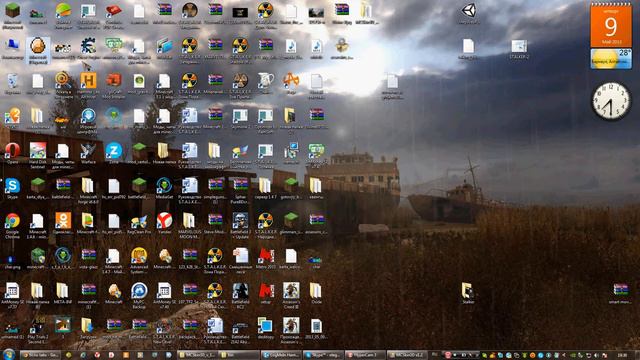Screen dimensions: 640x360
Task: Open the Zona shortcut with blue Z
Action: (x=113, y=153)
